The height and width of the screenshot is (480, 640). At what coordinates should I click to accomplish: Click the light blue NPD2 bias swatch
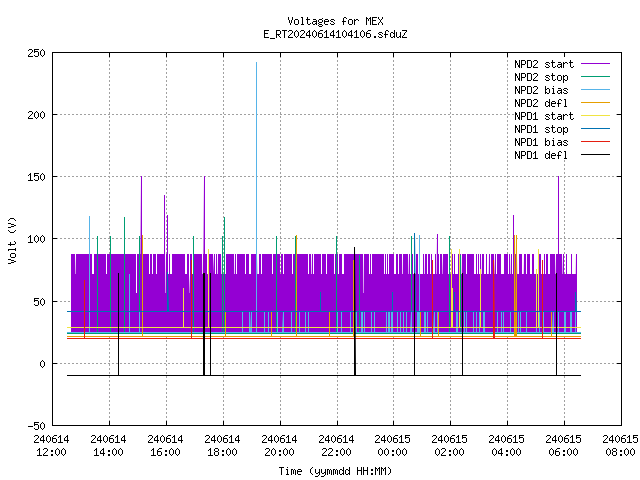pyautogui.click(x=595, y=90)
